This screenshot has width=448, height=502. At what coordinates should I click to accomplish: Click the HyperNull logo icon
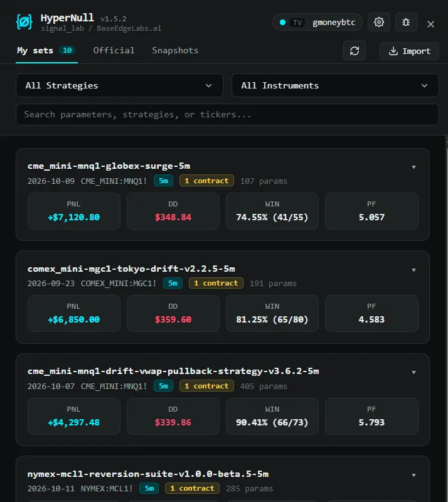(x=24, y=22)
